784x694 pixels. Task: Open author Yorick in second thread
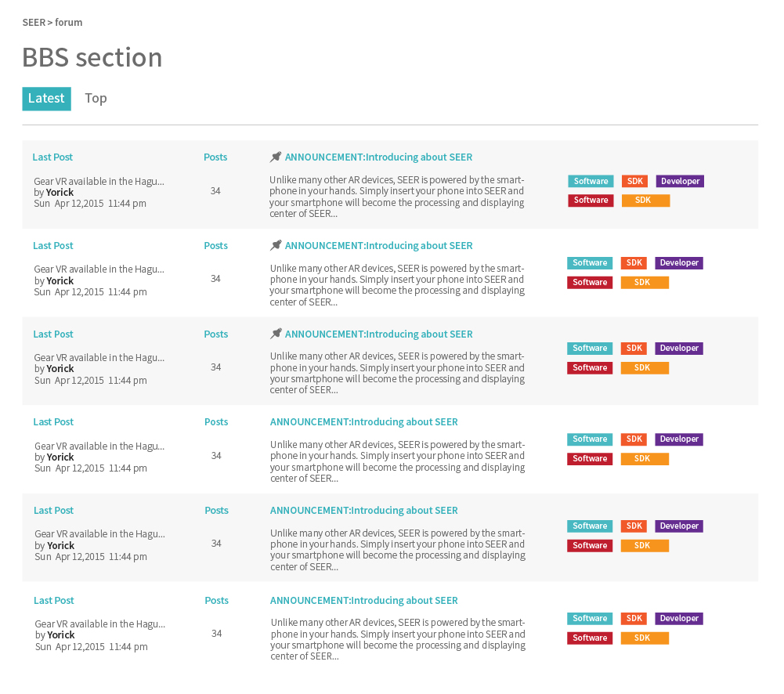coord(60,281)
